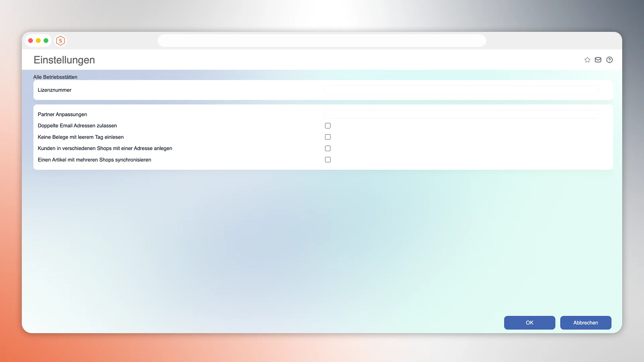Click the Alle Betriebsstätten section label

coord(55,77)
